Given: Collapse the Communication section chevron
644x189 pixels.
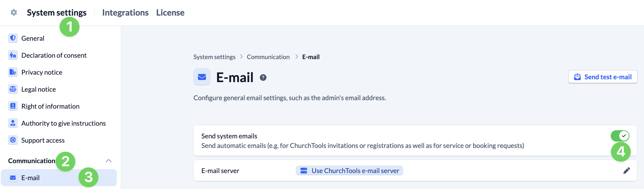Looking at the screenshot, I should (109, 161).
